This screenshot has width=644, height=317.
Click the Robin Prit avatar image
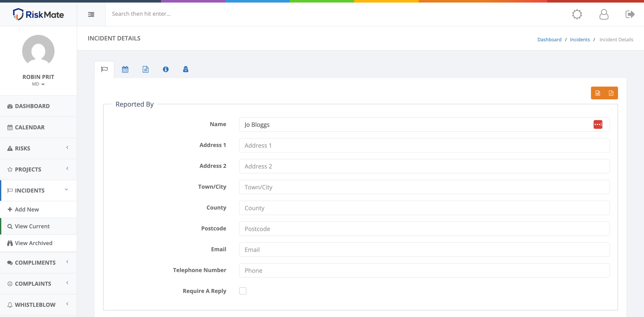tap(38, 51)
